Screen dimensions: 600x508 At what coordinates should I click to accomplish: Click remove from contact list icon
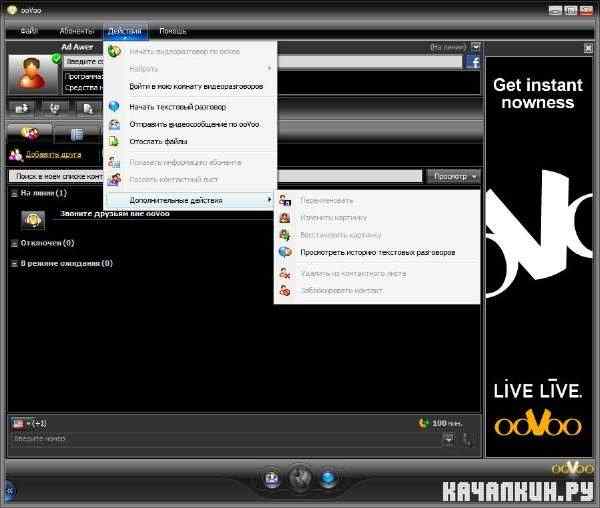click(x=285, y=274)
